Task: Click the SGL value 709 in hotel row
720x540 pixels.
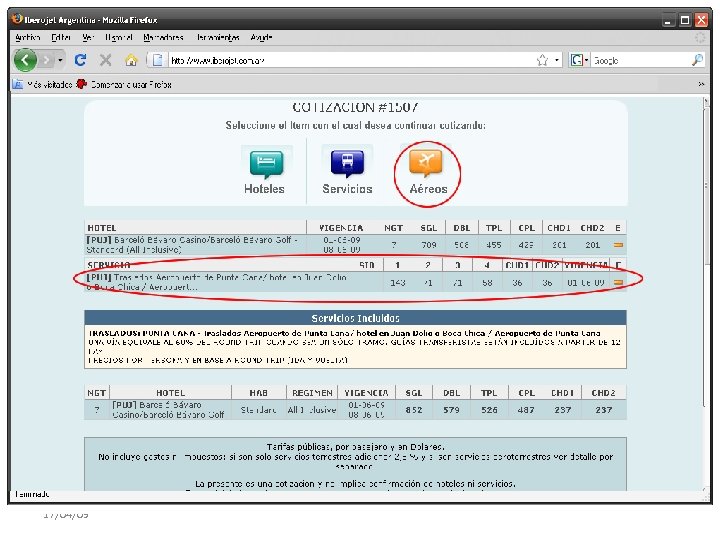Action: pyautogui.click(x=429, y=245)
